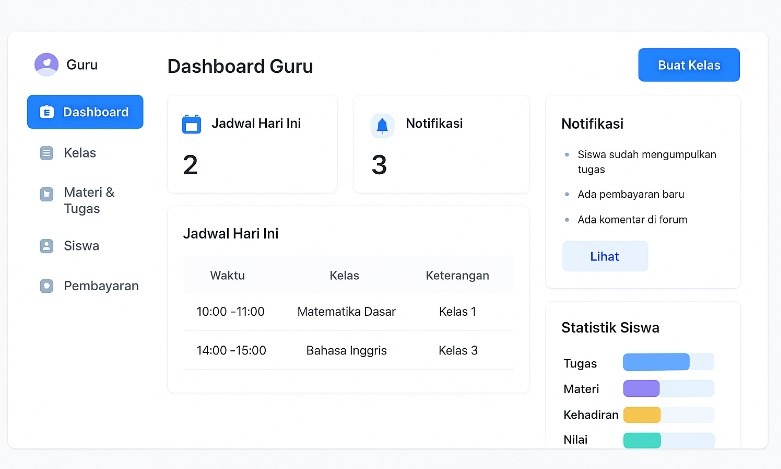This screenshot has height=469, width=781.
Task: Click the Lihat button under Notifikasi
Action: tap(605, 256)
